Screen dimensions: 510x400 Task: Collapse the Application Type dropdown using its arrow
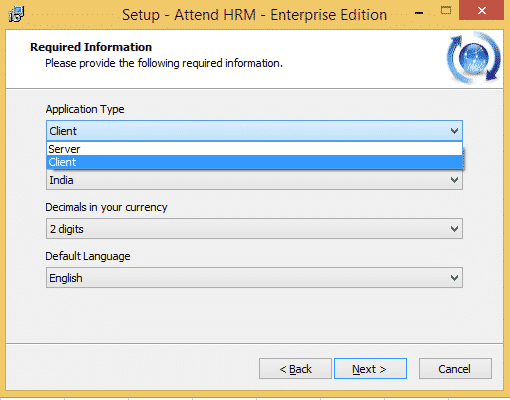click(454, 131)
